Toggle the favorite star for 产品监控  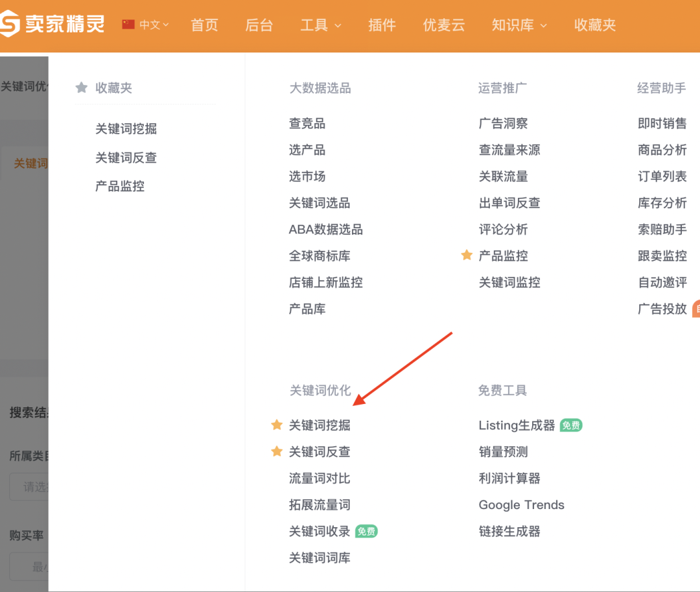[467, 255]
